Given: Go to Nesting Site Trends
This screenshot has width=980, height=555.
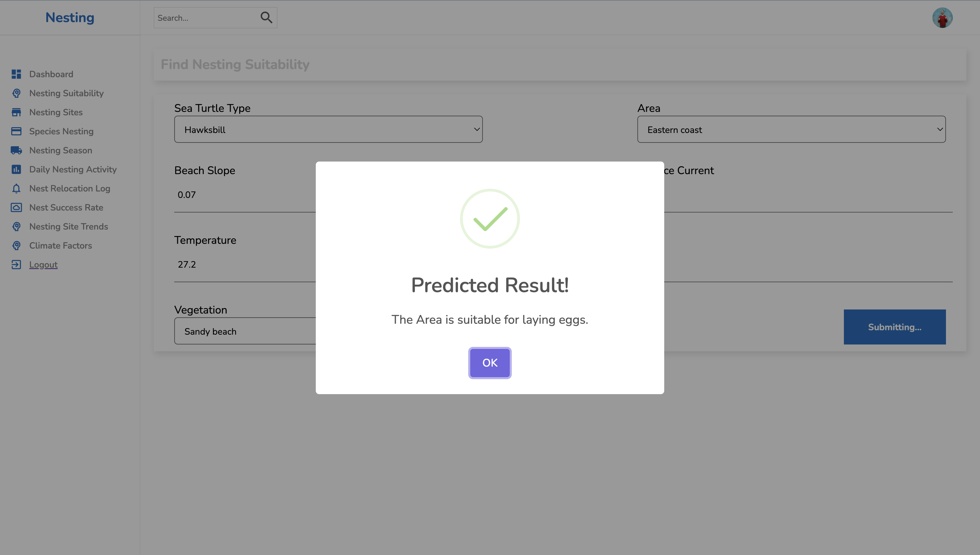Looking at the screenshot, I should (69, 226).
